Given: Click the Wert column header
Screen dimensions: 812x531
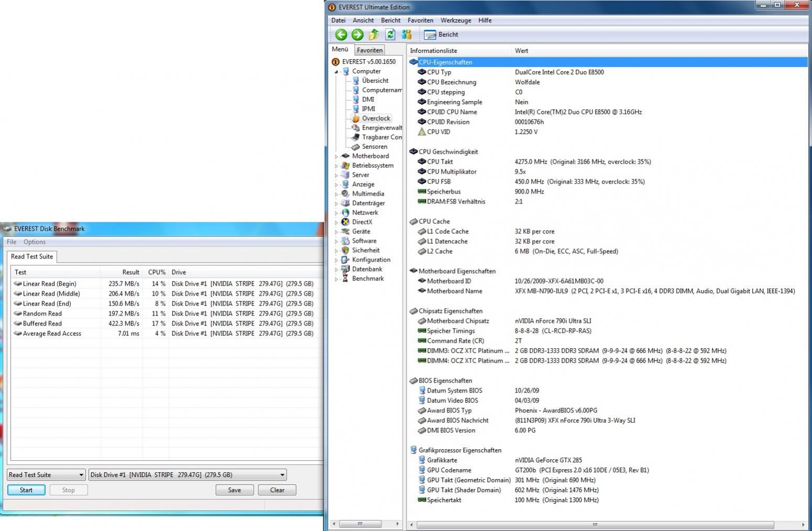Looking at the screenshot, I should pyautogui.click(x=660, y=51).
